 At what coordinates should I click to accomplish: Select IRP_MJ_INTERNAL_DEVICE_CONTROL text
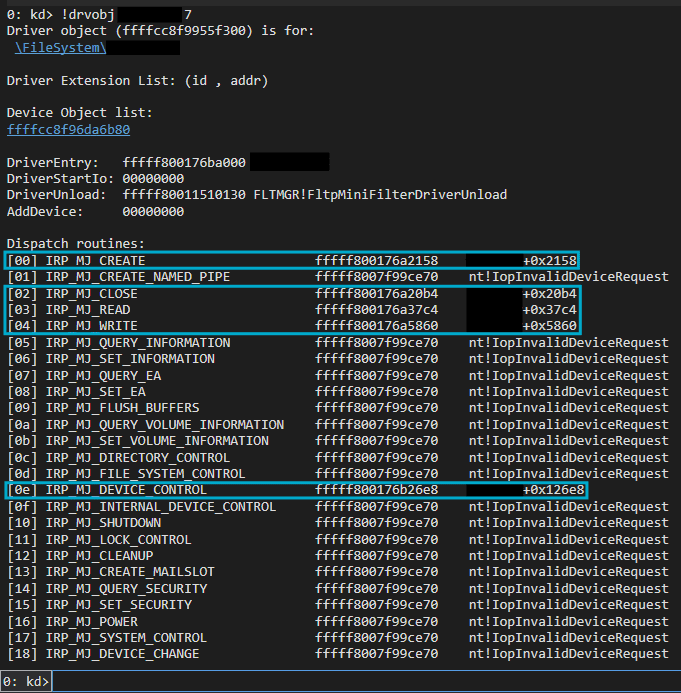pos(161,506)
